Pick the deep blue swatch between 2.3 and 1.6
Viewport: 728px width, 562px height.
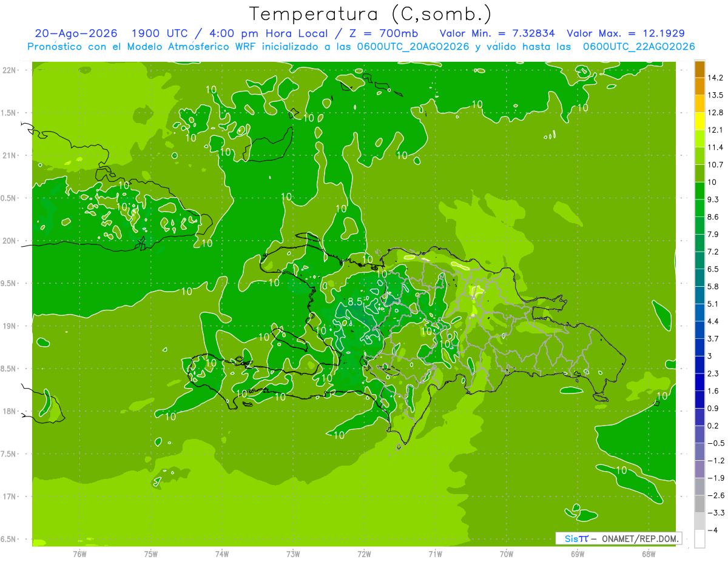click(x=699, y=382)
